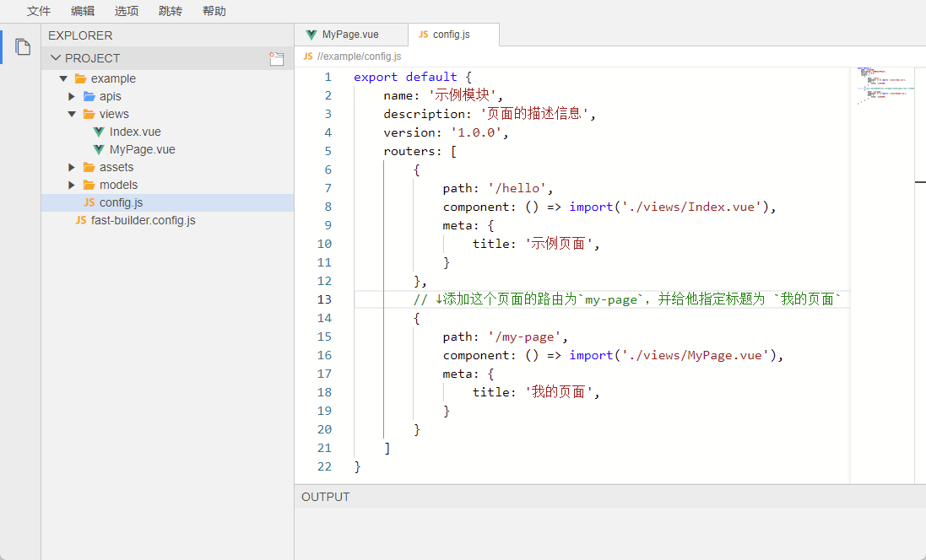Image resolution: width=926 pixels, height=560 pixels.
Task: Click the JS icon in breadcrumb path
Action: [308, 57]
